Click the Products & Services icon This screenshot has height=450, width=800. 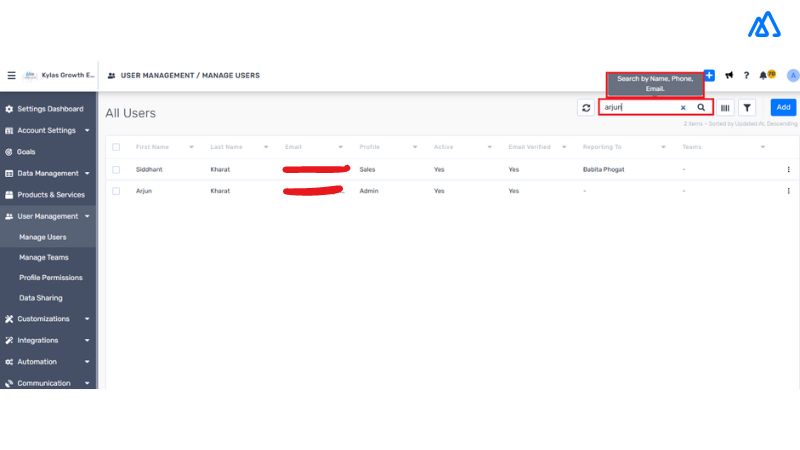[9, 195]
